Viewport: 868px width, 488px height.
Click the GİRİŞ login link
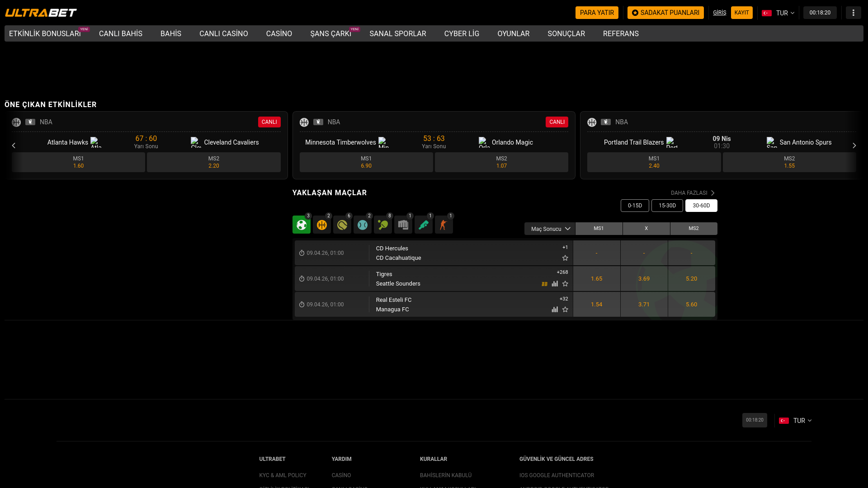[x=720, y=13]
